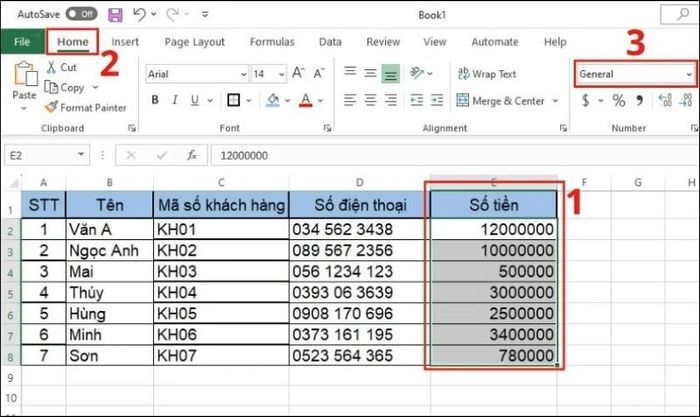Click the Font Color red A
Screen dimensions: 700x417
click(x=306, y=100)
